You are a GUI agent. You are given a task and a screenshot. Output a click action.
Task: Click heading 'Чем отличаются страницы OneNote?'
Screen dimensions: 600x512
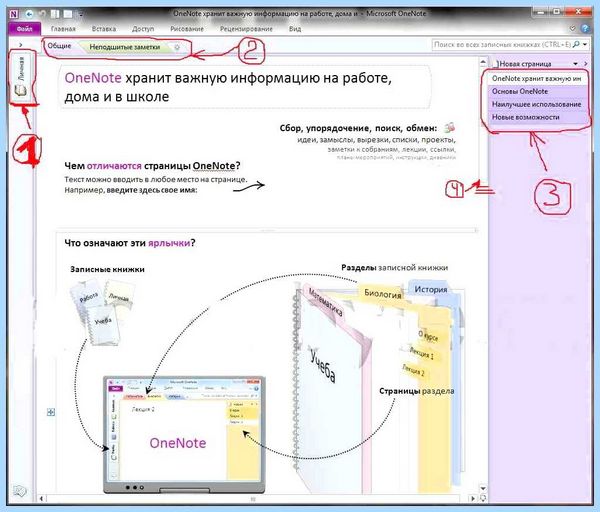[152, 166]
